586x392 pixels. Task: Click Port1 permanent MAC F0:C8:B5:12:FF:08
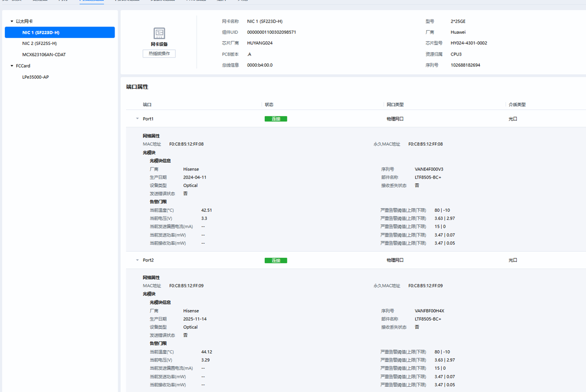click(x=425, y=144)
